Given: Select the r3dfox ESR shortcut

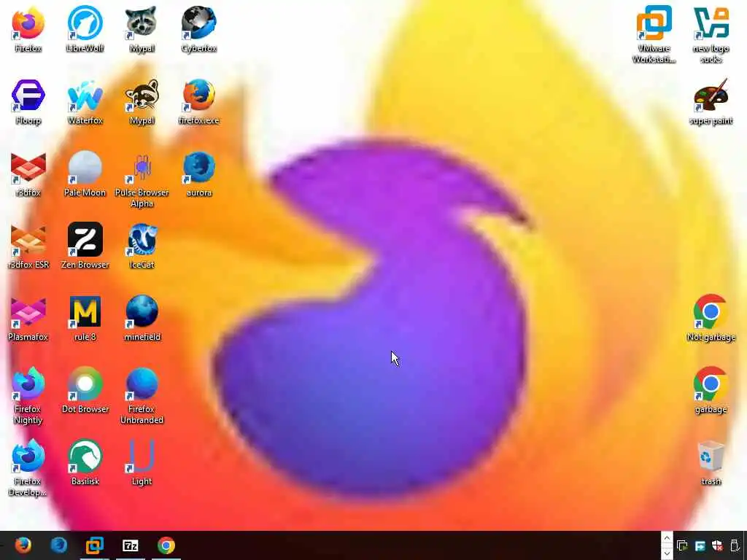Looking at the screenshot, I should 28,246.
